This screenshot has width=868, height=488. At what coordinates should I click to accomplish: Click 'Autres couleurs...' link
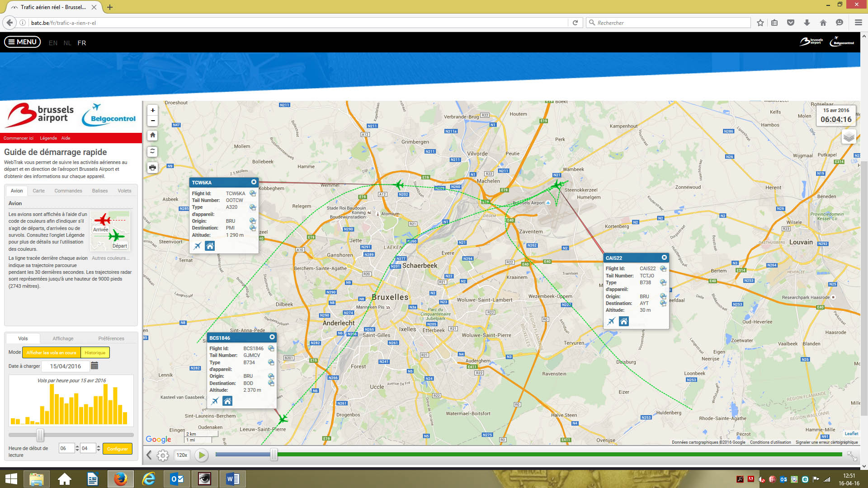pos(110,258)
